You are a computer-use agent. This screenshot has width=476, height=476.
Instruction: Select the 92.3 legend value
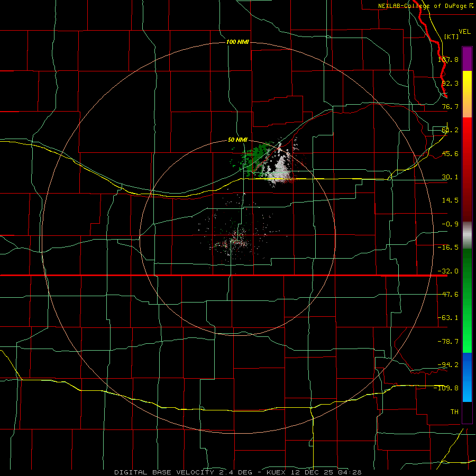click(x=450, y=83)
